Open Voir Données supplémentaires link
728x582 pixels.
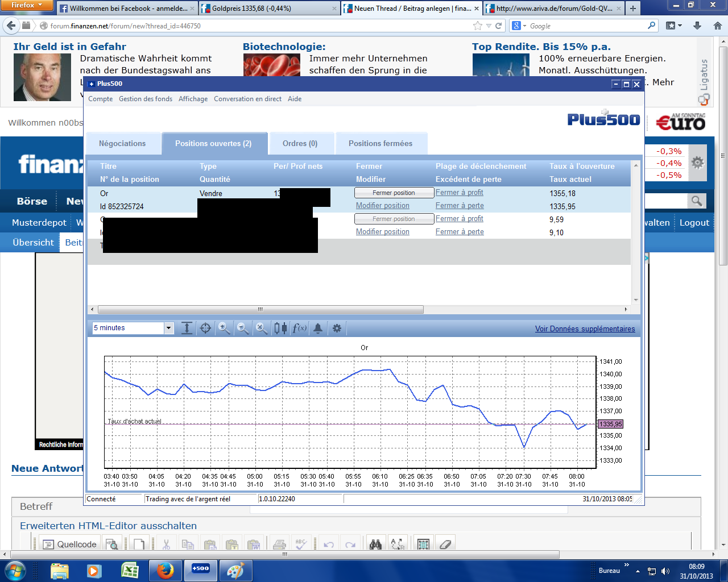[586, 329]
